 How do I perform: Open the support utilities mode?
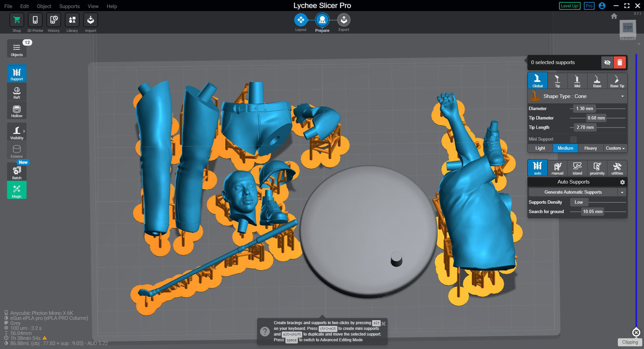(617, 168)
